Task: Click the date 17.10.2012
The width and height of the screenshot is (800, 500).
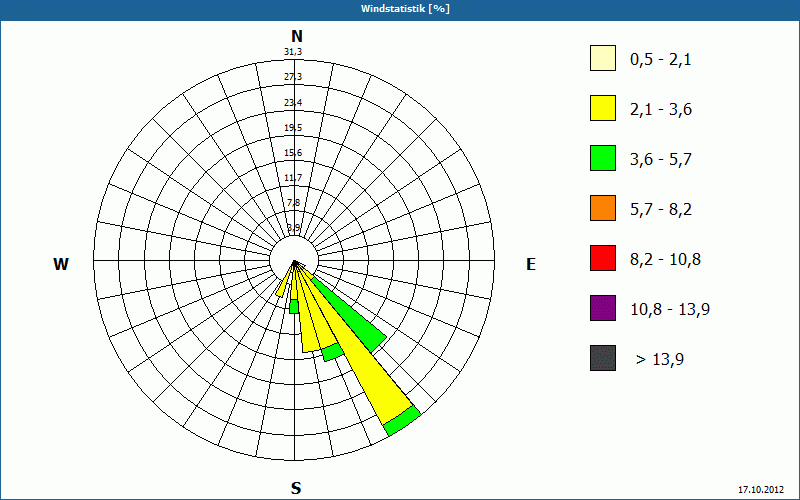Action: click(x=761, y=490)
